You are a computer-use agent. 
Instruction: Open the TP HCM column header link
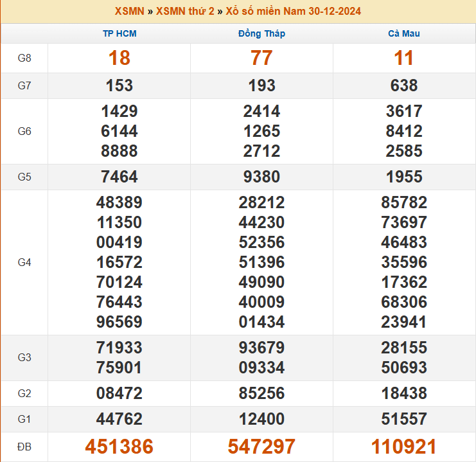119,33
